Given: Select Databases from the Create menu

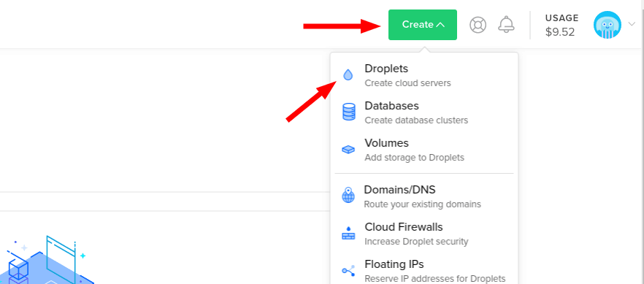Looking at the screenshot, I should point(423,112).
